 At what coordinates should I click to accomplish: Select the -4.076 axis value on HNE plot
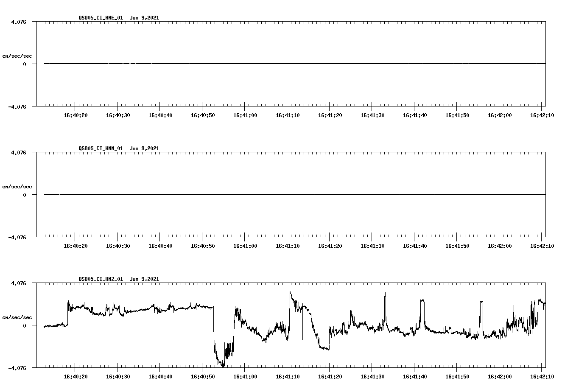[17, 107]
